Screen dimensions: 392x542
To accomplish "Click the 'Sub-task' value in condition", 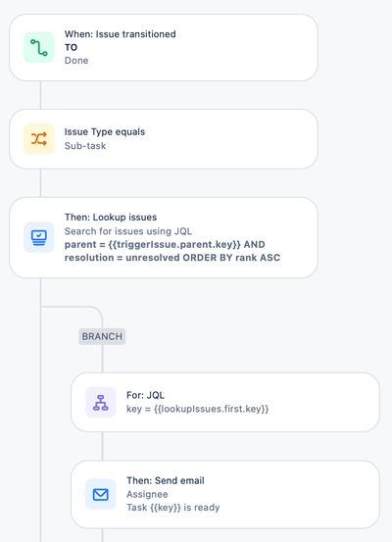I will (85, 146).
